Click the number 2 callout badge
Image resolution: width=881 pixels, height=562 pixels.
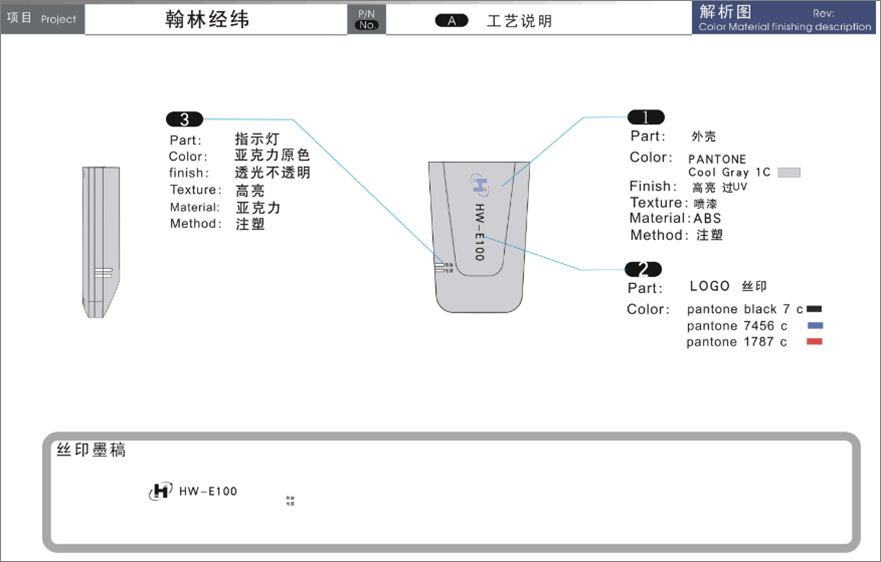click(642, 269)
